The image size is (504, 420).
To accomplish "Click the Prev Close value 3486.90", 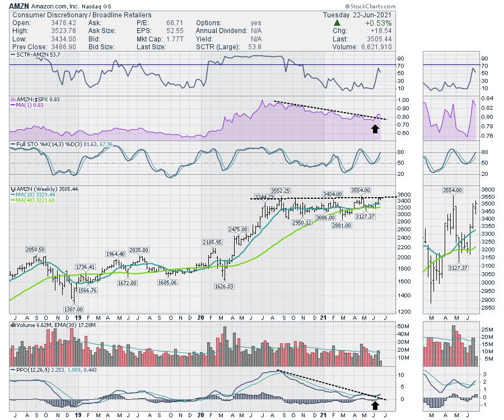I will point(63,47).
